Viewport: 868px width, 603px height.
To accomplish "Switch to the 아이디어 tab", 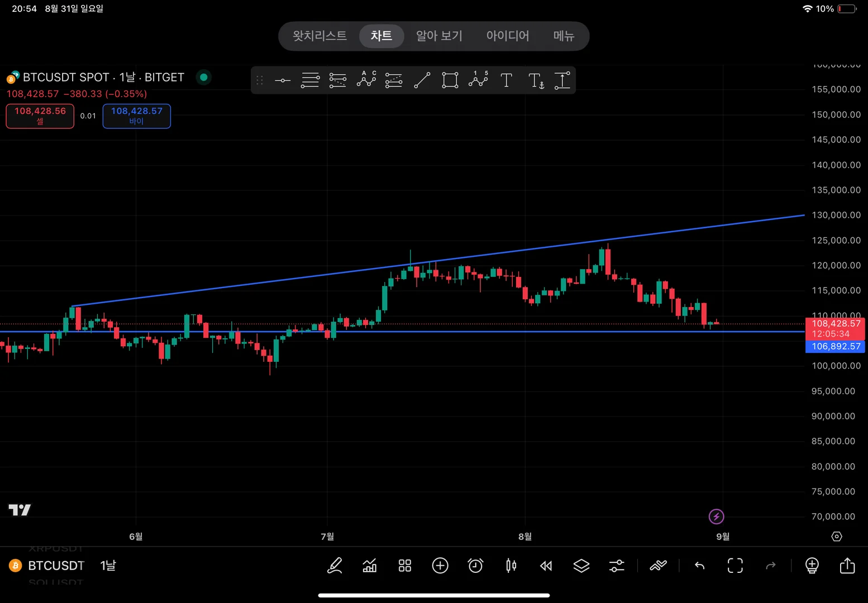I will pos(508,36).
